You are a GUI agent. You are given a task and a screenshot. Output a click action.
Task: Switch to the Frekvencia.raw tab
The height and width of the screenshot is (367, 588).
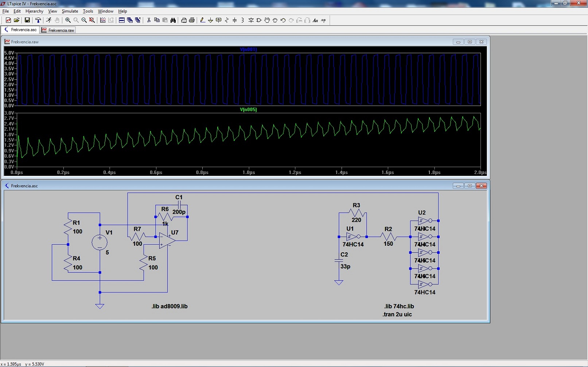click(x=58, y=30)
